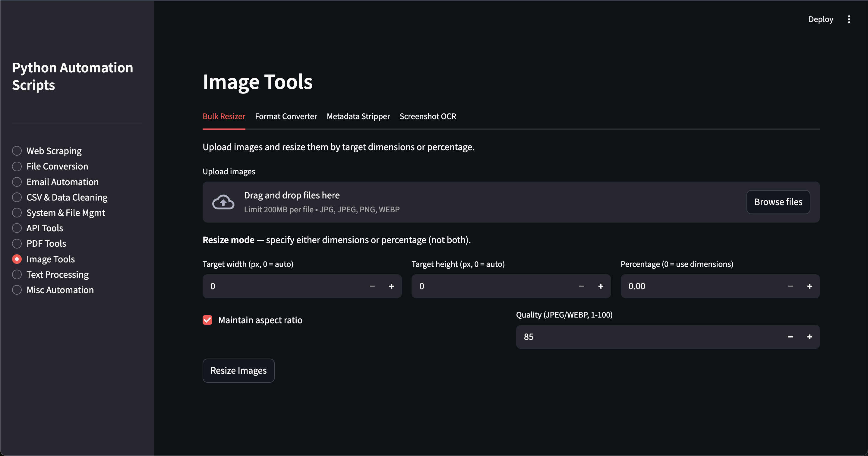The image size is (868, 456).
Task: Decrement the percentage value with minus
Action: [x=790, y=286]
